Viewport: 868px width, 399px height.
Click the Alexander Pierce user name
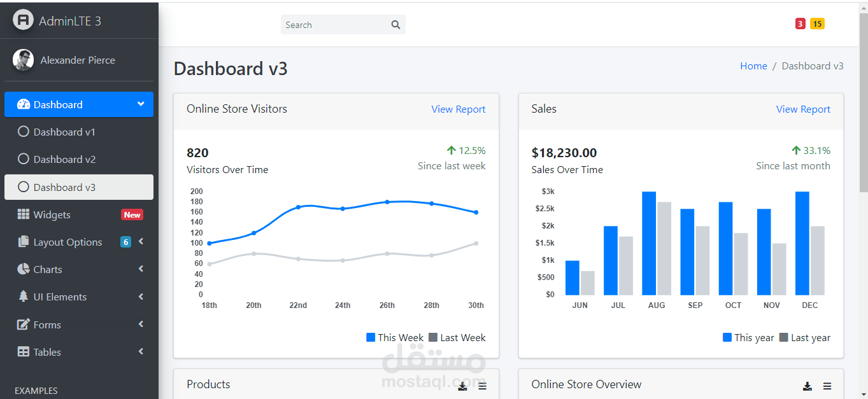[x=78, y=60]
